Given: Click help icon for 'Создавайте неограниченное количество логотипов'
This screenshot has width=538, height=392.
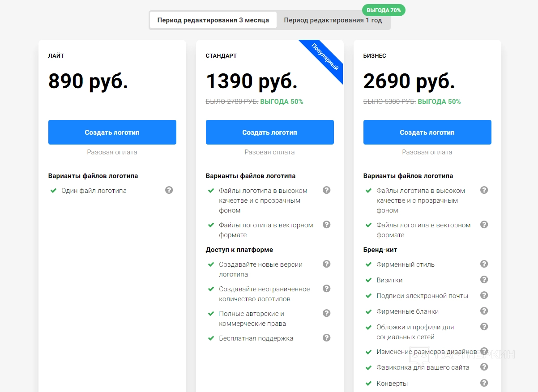Looking at the screenshot, I should coord(326,289).
